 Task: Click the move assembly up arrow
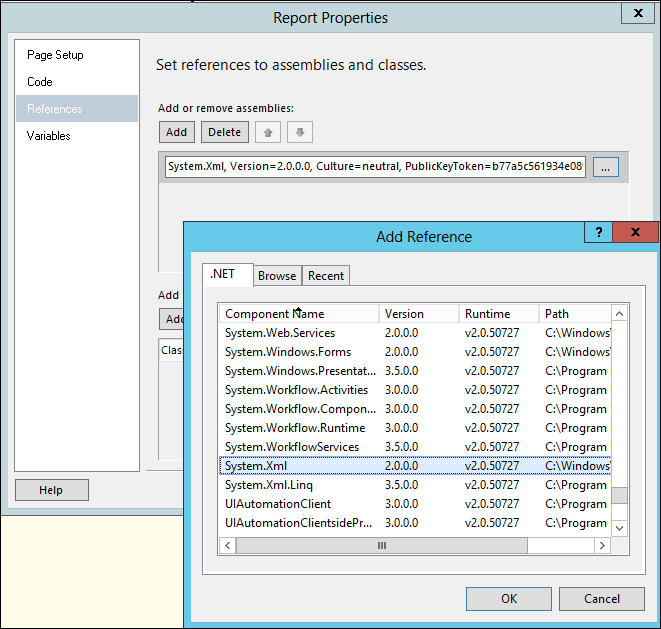point(268,132)
